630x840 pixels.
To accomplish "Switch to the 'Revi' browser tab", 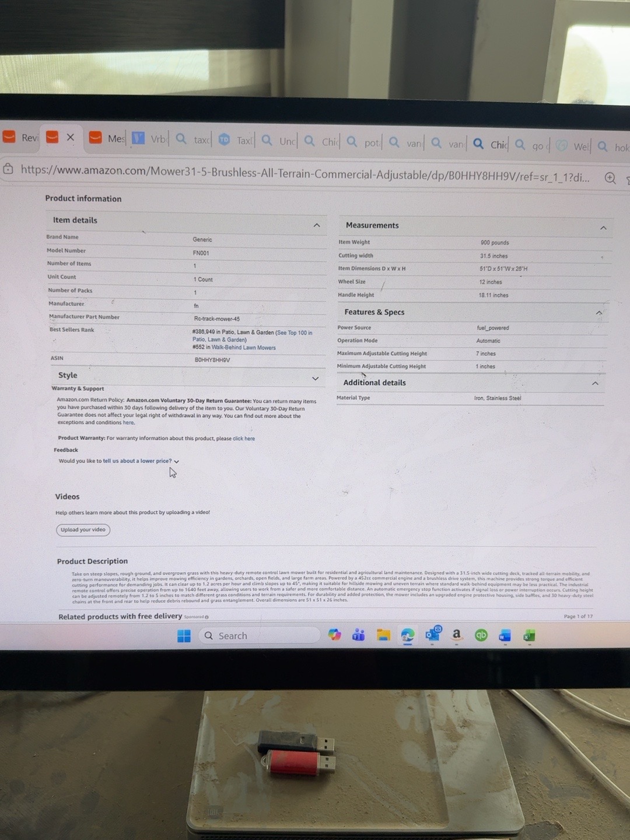I will click(x=20, y=137).
